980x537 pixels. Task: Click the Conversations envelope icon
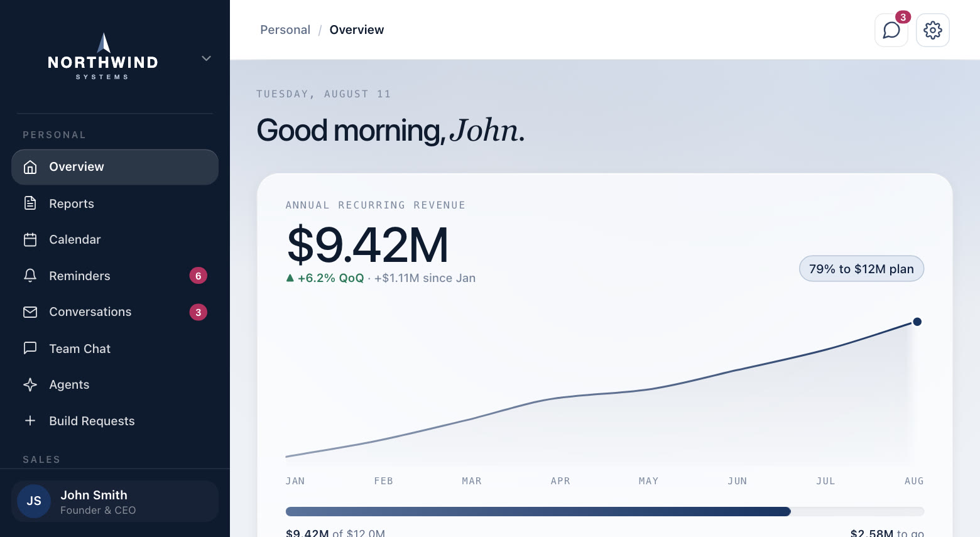30,312
